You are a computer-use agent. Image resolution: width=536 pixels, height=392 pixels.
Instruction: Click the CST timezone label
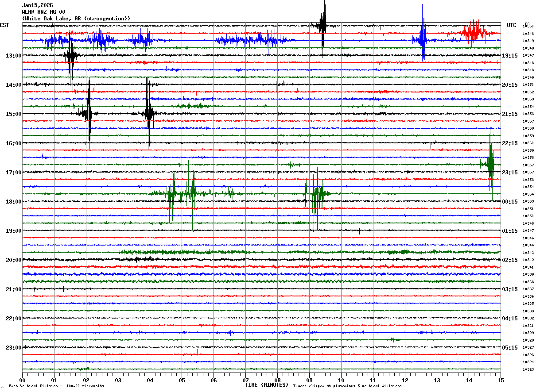pos(4,25)
